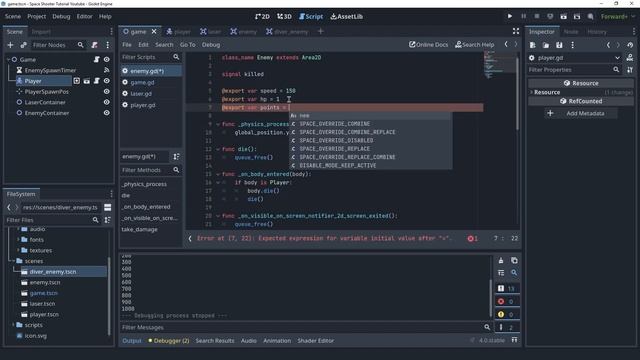The image size is (640, 360).
Task: Hide the Player node
Action: [107, 81]
